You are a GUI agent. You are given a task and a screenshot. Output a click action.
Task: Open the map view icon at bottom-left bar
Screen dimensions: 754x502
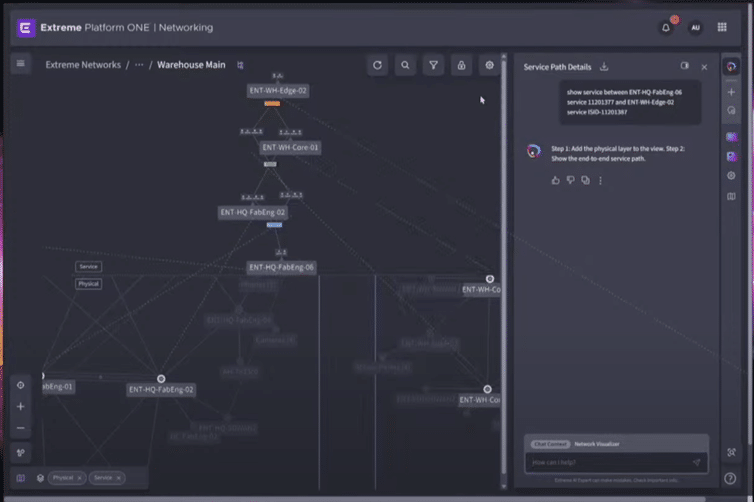pyautogui.click(x=21, y=478)
